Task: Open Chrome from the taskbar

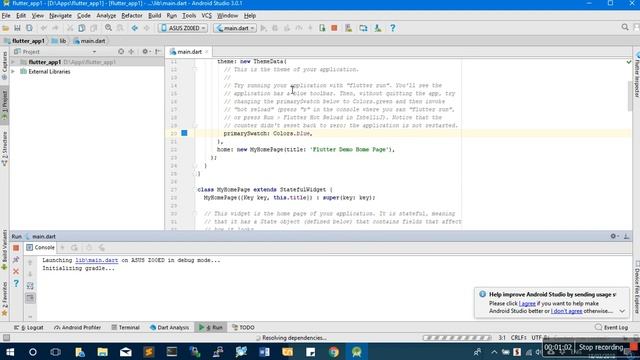Action: (334, 351)
